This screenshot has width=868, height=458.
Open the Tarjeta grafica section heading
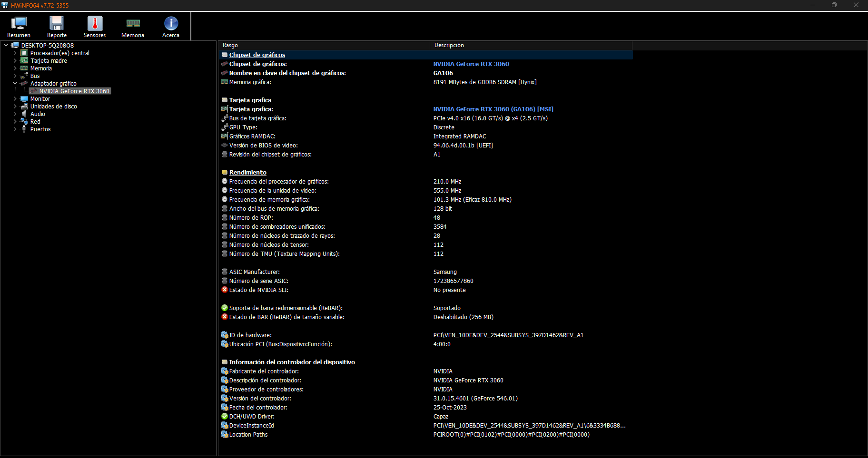click(x=250, y=100)
